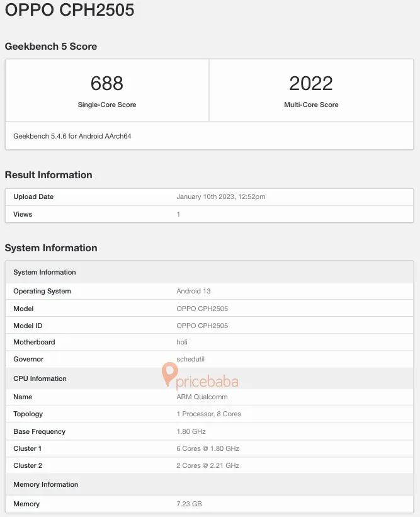The image size is (420, 517).
Task: Select the Android 13 value
Action: (x=193, y=291)
